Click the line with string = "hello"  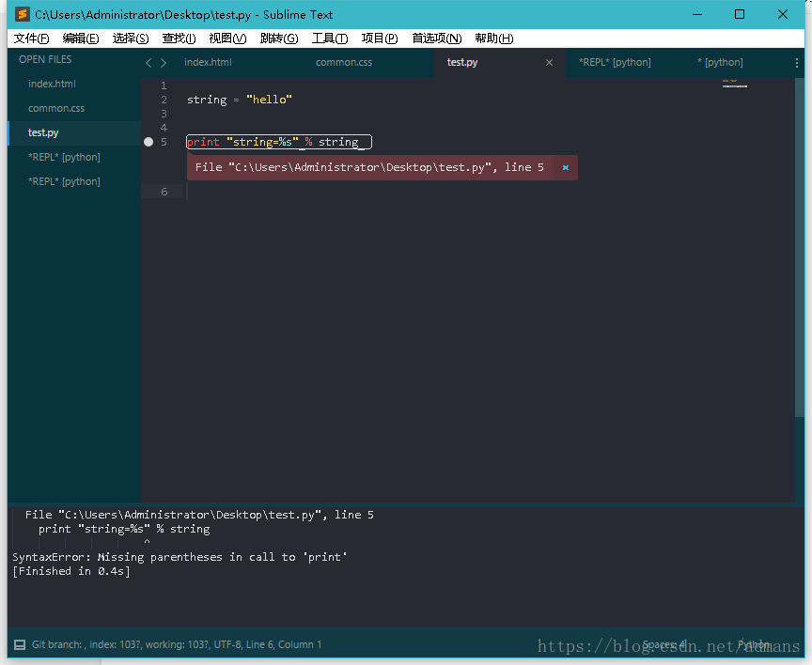pos(240,100)
